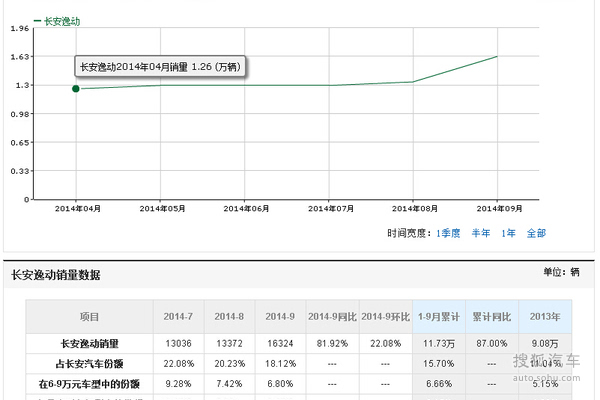Click the 2014年09月 x-axis label
The height and width of the screenshot is (400, 600).
[x=497, y=208]
